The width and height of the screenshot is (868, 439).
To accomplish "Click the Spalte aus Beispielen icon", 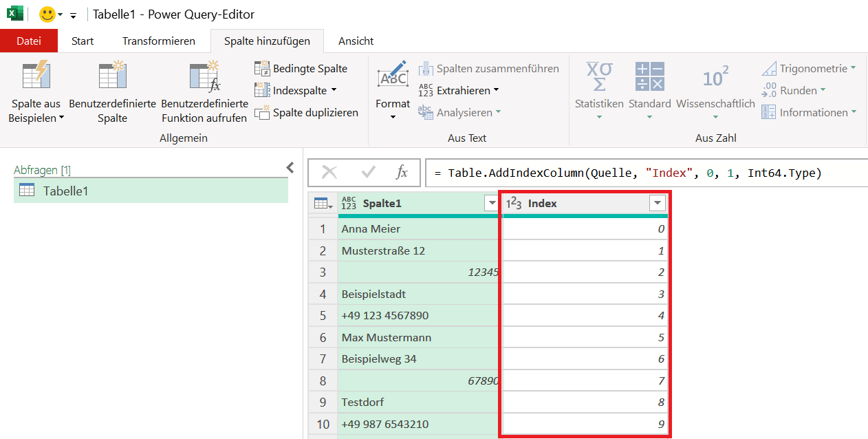I will pyautogui.click(x=34, y=76).
